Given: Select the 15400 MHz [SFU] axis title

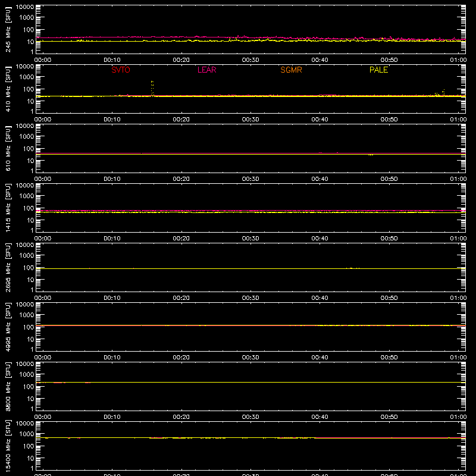Looking at the screenshot, I should (x=8, y=446).
